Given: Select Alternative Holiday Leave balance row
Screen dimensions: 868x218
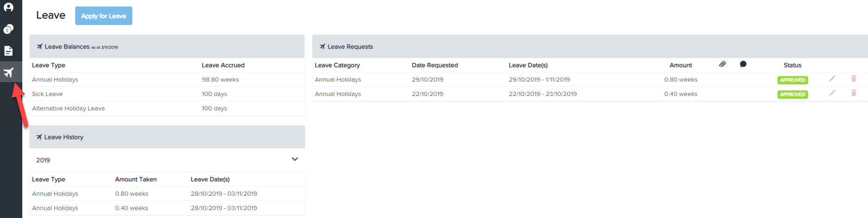Looking at the screenshot, I should [x=167, y=108].
